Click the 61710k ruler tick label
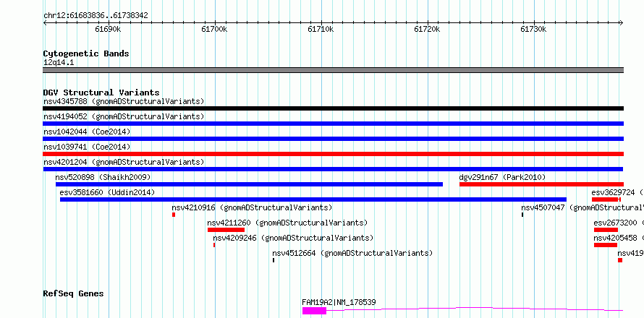 point(321,29)
